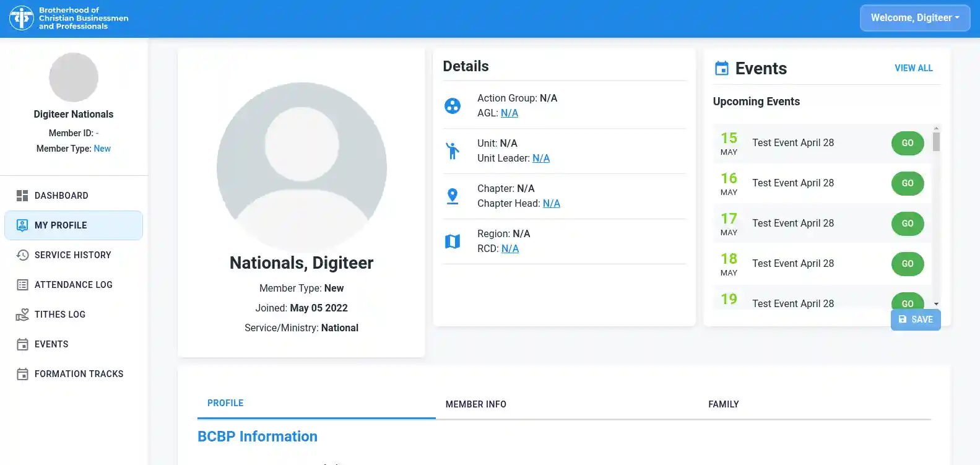Click the events list scroll up arrow

(x=936, y=128)
